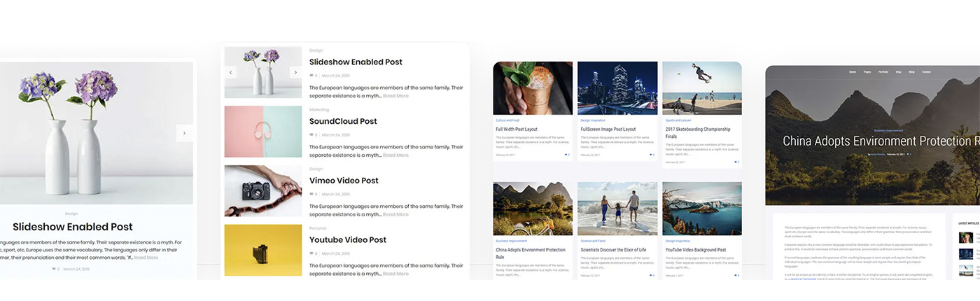The width and height of the screenshot is (980, 301).
Task: Click night city skyline image in the grid
Action: [617, 88]
